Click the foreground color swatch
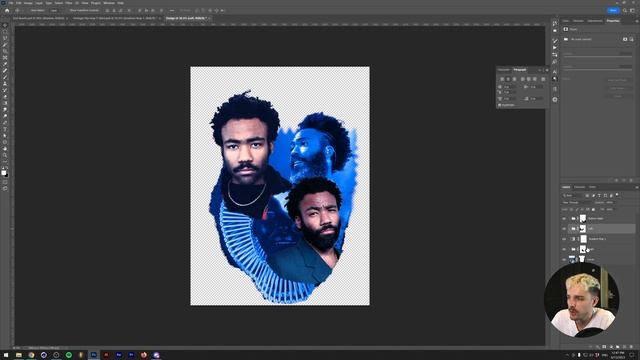640x360 pixels. tap(4, 173)
